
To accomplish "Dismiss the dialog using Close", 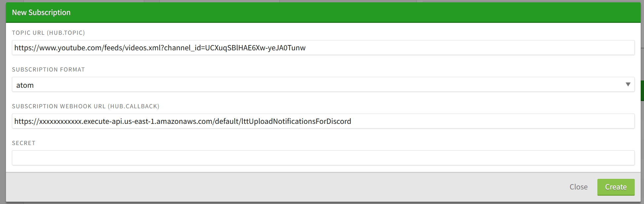I will tap(578, 187).
